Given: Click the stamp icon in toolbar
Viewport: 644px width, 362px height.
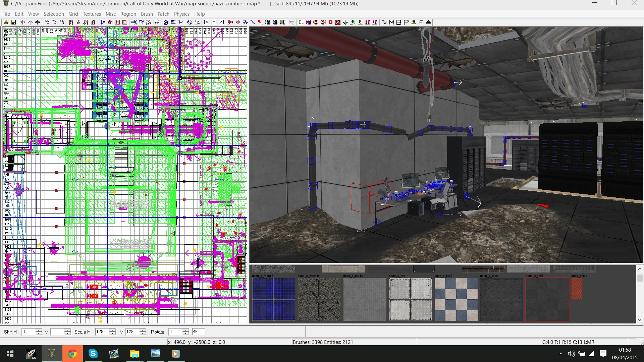Looking at the screenshot, I should (x=414, y=22).
